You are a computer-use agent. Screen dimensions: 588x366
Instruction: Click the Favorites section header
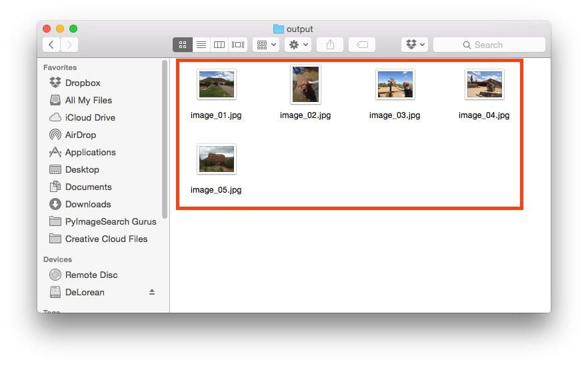click(x=60, y=67)
